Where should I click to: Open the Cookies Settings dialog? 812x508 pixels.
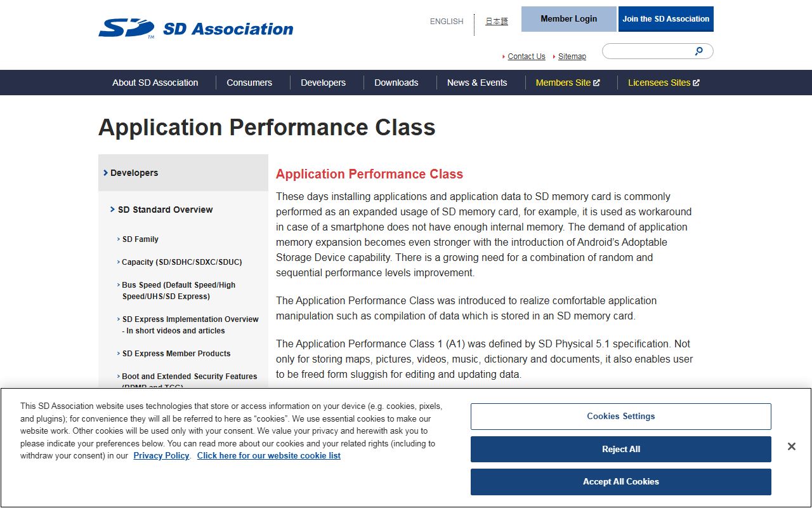pos(621,417)
